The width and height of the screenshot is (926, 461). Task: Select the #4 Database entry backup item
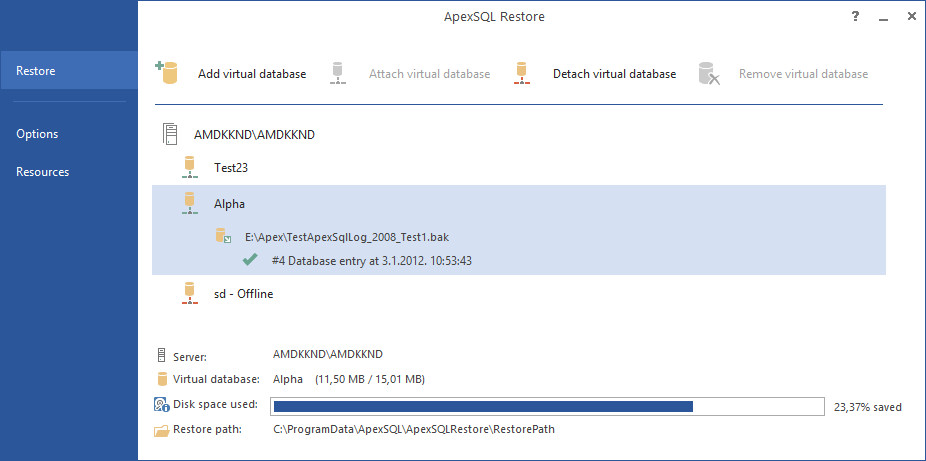point(372,260)
